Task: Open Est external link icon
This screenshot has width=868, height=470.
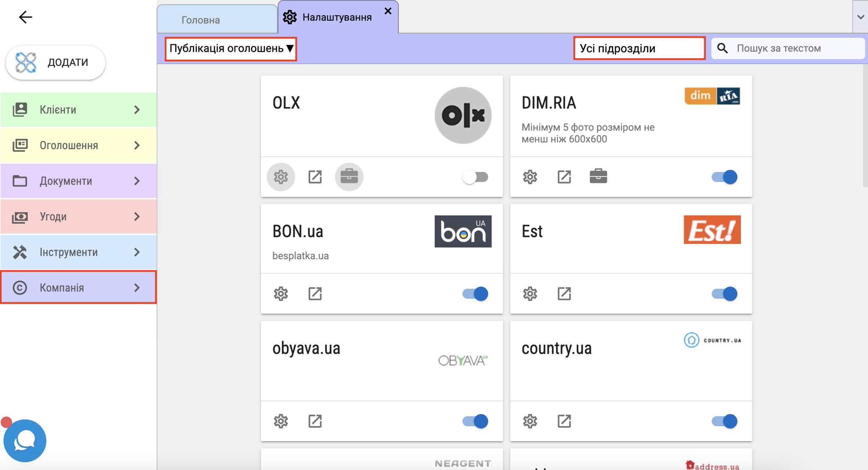Action: click(x=564, y=294)
